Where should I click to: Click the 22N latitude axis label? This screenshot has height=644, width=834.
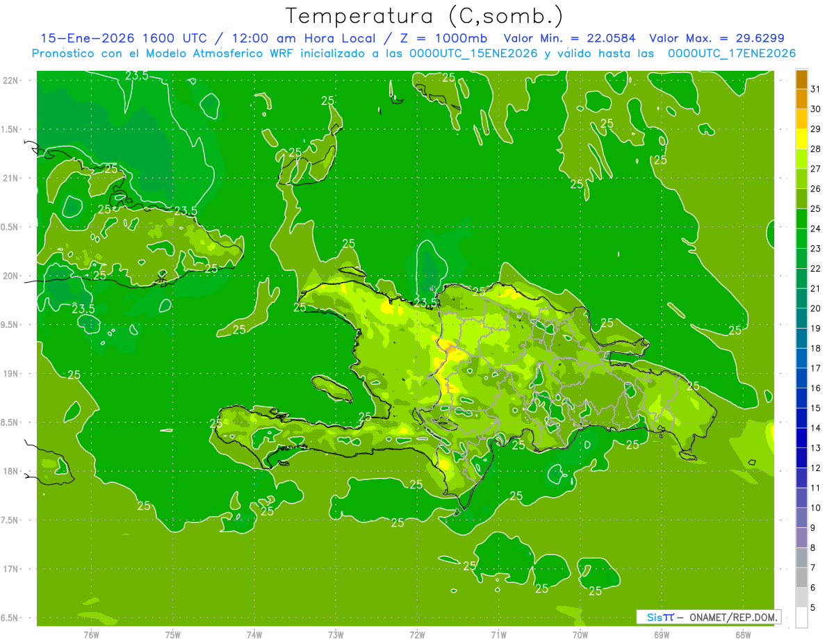pos(10,81)
